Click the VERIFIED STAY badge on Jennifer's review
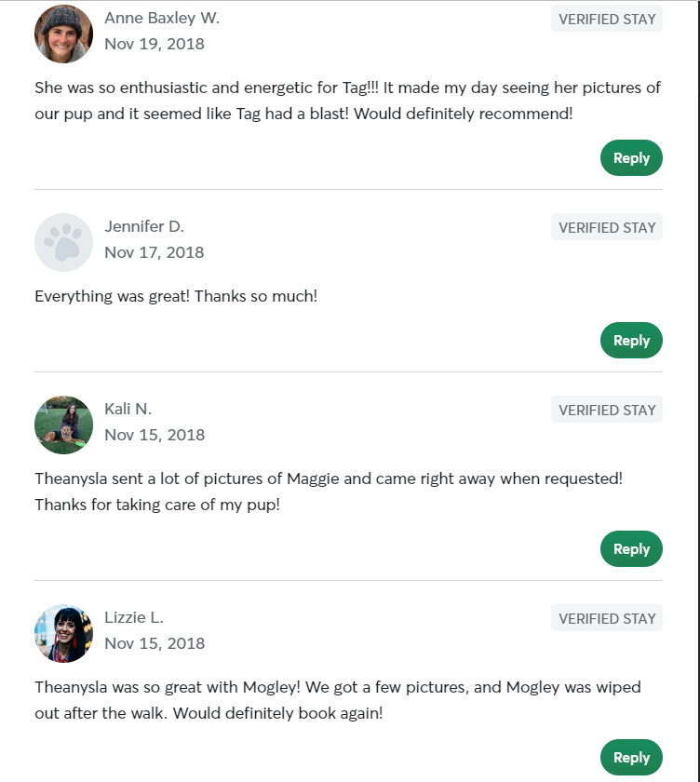700x782 pixels. coord(606,227)
